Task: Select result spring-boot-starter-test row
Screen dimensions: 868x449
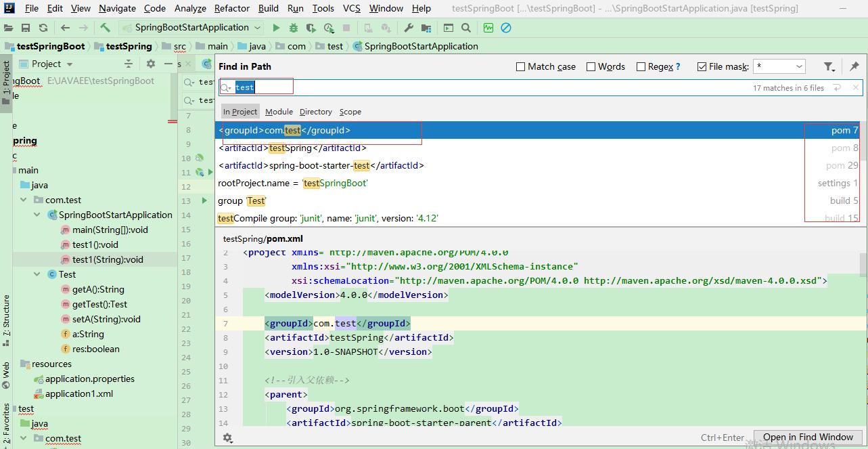Action: click(x=538, y=165)
